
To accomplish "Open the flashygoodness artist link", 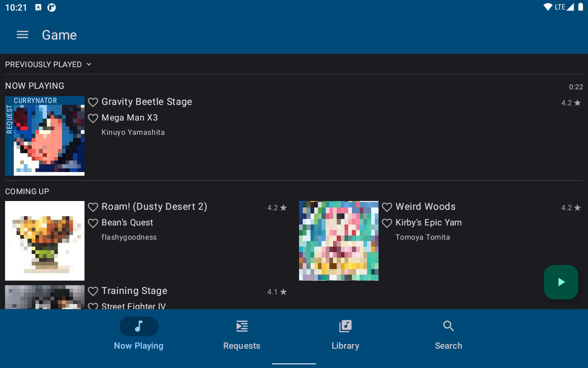I will point(129,237).
